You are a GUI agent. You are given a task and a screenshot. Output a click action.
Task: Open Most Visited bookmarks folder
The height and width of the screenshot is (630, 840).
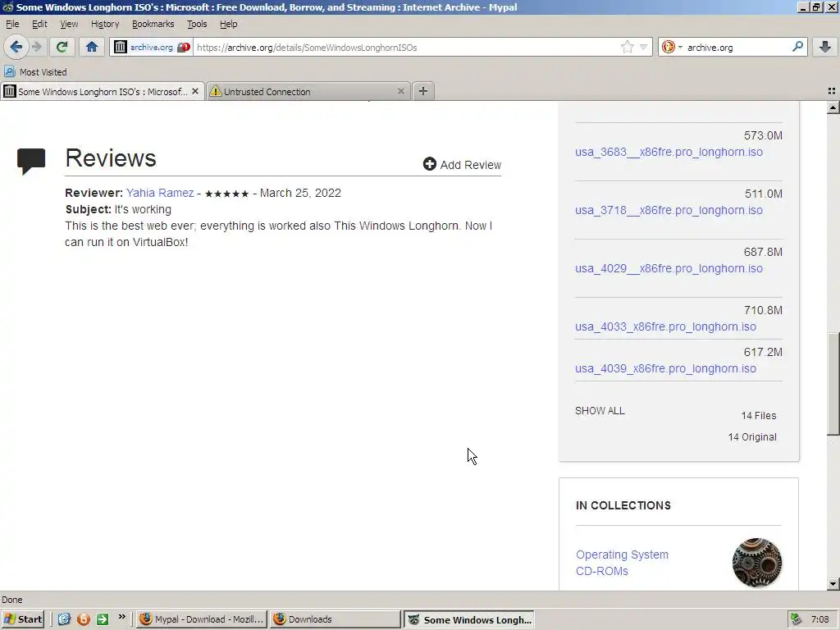click(x=35, y=72)
